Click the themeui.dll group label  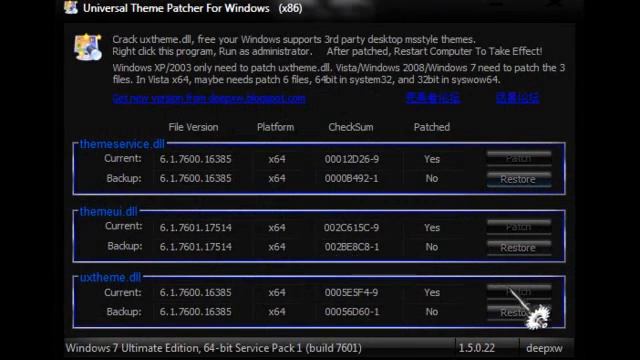[x=109, y=211]
